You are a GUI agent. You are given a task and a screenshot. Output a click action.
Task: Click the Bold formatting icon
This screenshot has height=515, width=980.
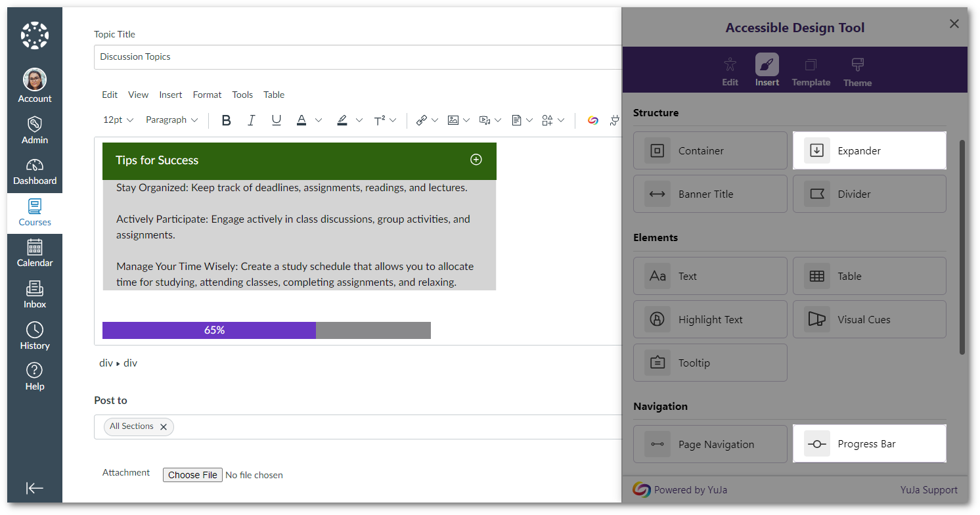(x=226, y=120)
